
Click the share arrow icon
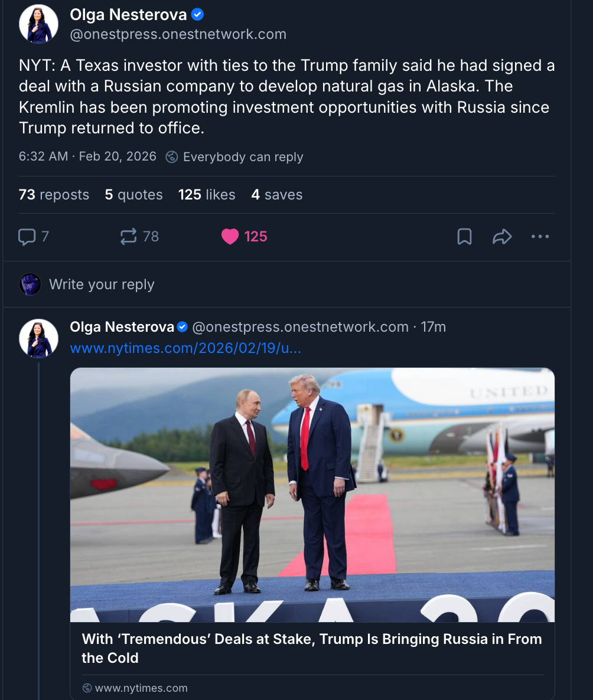tap(501, 237)
